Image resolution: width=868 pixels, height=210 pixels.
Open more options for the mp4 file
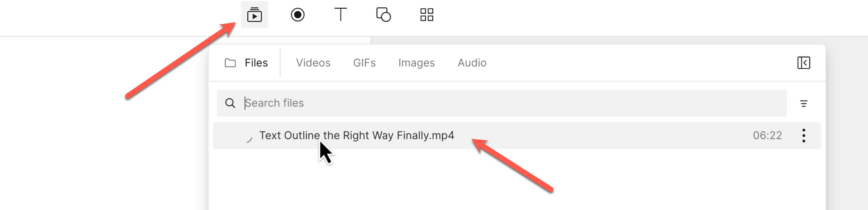coord(803,136)
